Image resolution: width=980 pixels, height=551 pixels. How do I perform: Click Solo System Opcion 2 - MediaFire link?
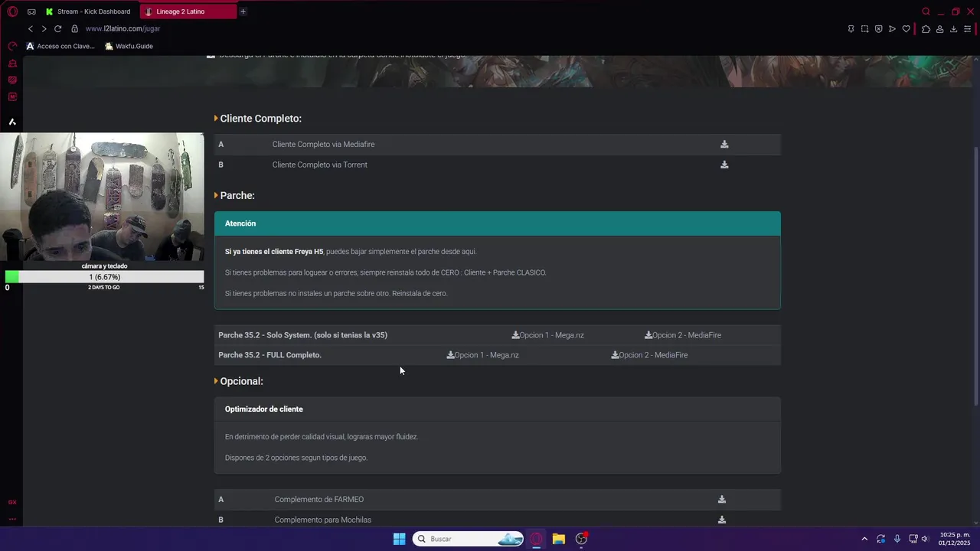[683, 335]
